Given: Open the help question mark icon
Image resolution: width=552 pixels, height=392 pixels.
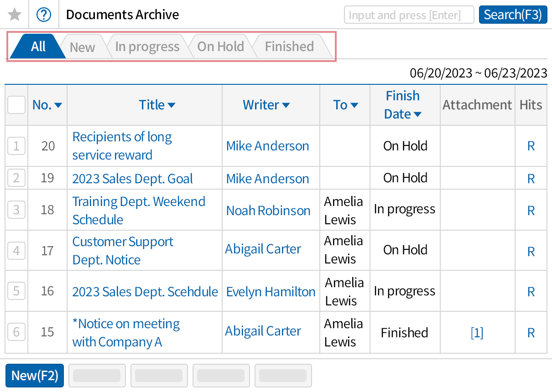Looking at the screenshot, I should pyautogui.click(x=44, y=14).
